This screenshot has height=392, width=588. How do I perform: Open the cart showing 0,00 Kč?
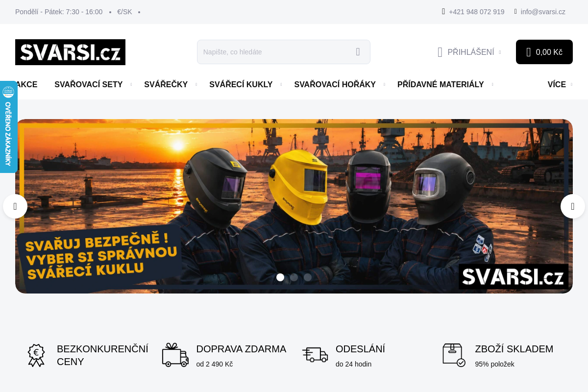point(544,52)
